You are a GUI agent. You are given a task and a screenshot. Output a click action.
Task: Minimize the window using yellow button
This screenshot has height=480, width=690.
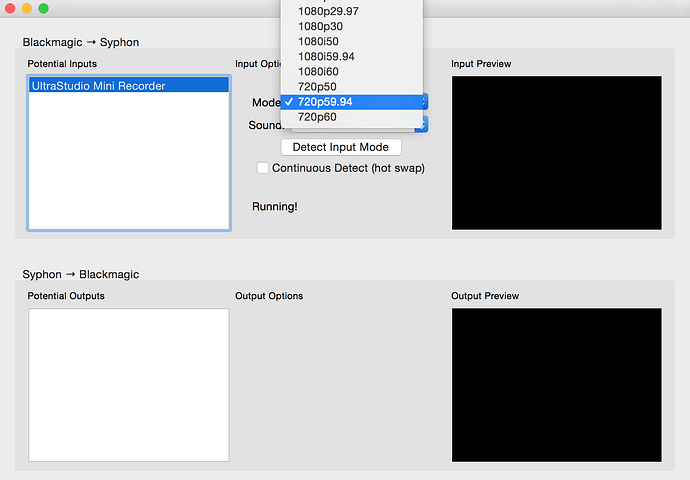tap(26, 9)
